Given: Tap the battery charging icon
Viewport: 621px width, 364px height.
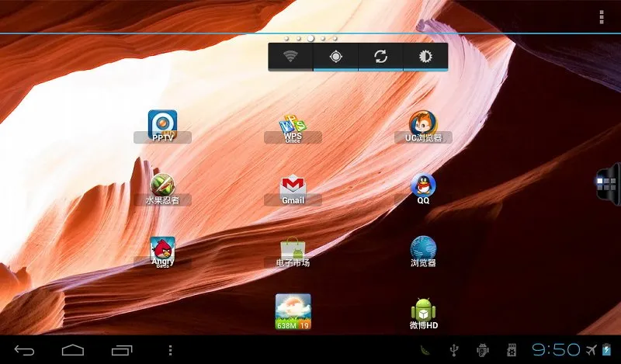Looking at the screenshot, I should (x=607, y=350).
